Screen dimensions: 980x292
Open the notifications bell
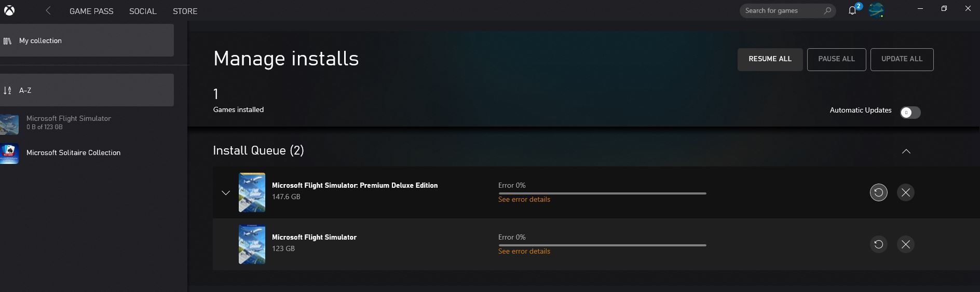pyautogui.click(x=852, y=10)
